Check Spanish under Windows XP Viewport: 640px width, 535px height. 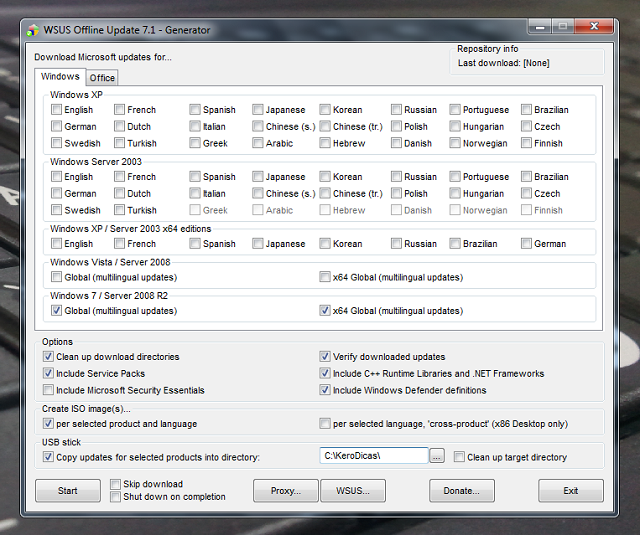tap(195, 109)
